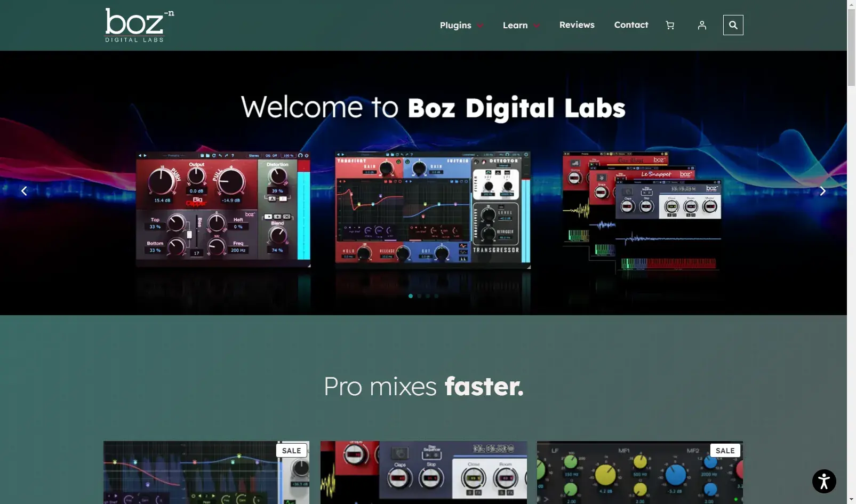Open the user account icon
The image size is (856, 504).
point(702,25)
